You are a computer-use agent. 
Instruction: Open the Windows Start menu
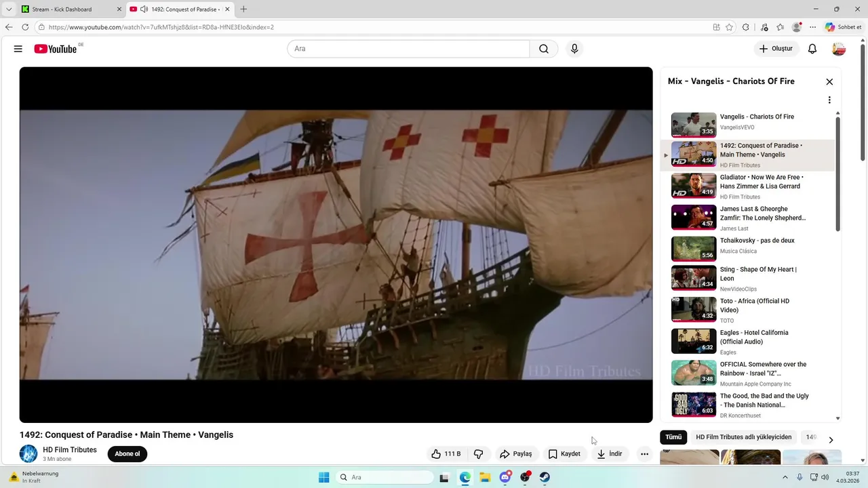(323, 477)
